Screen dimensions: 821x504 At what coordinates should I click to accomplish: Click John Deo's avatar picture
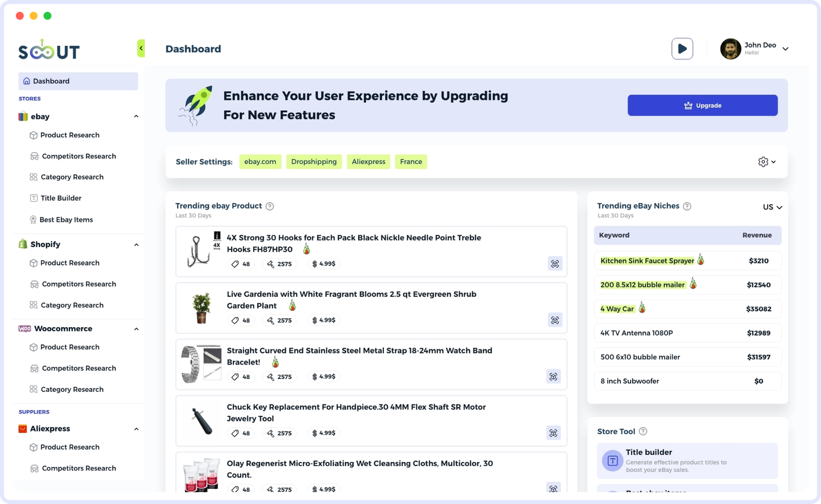(x=730, y=49)
